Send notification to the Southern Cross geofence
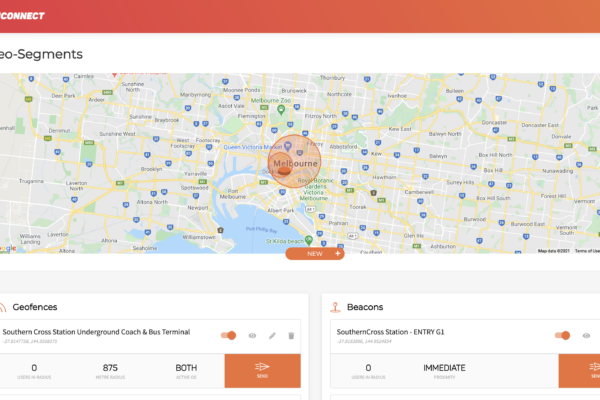 pyautogui.click(x=262, y=371)
